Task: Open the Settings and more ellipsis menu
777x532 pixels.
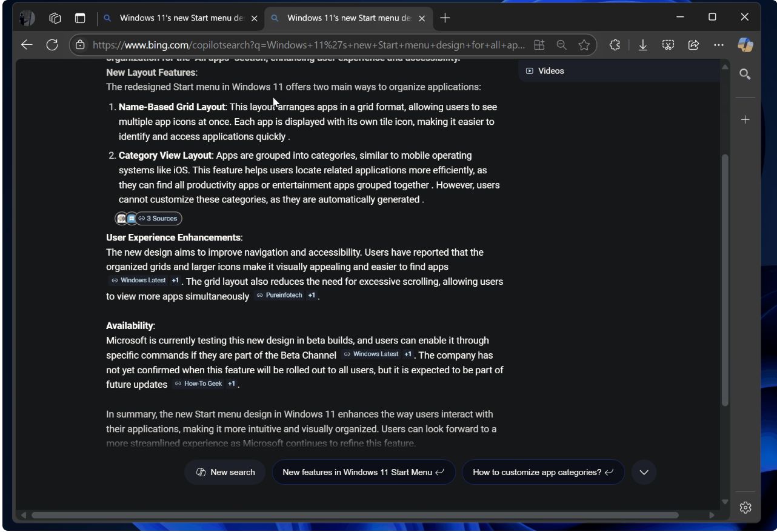Action: tap(719, 45)
